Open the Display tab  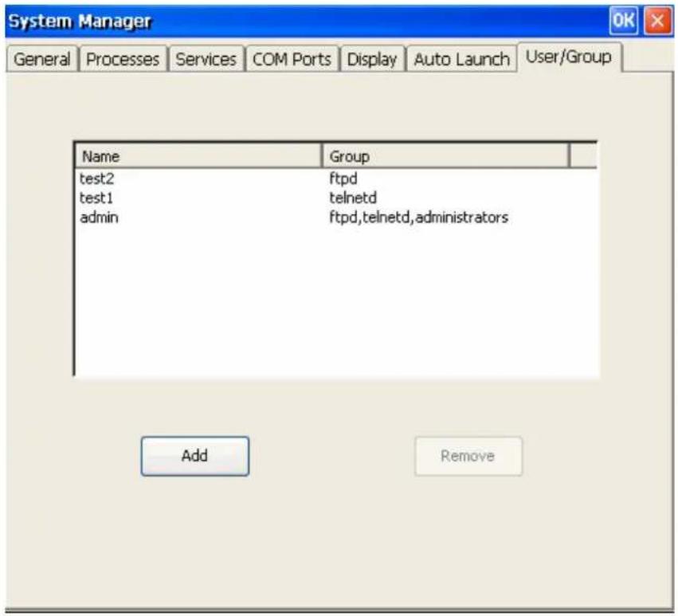coord(372,59)
